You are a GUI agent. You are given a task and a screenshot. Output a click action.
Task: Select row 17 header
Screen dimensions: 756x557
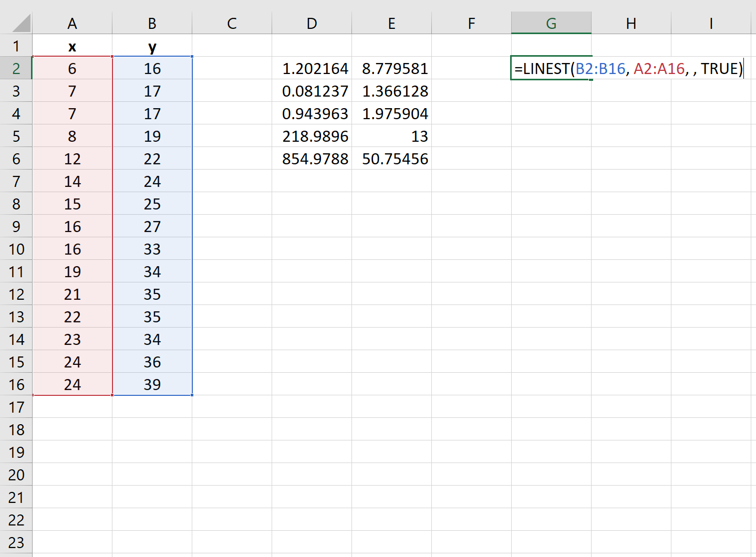click(x=16, y=407)
